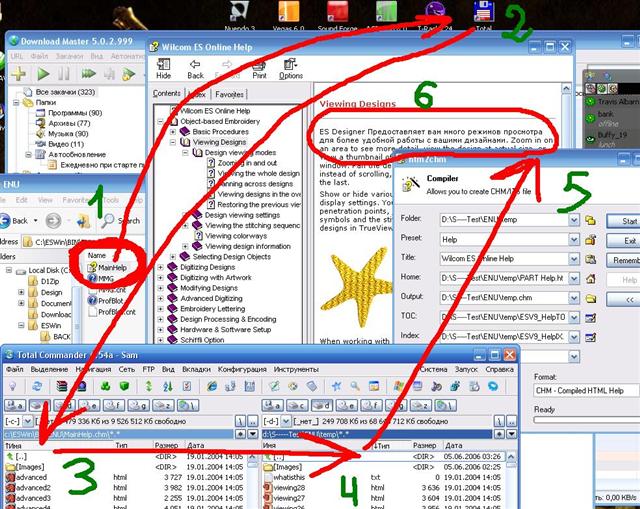This screenshot has height=509, width=640.
Task: Click the edit icon beside htm2chm TOC field
Action: (590, 318)
